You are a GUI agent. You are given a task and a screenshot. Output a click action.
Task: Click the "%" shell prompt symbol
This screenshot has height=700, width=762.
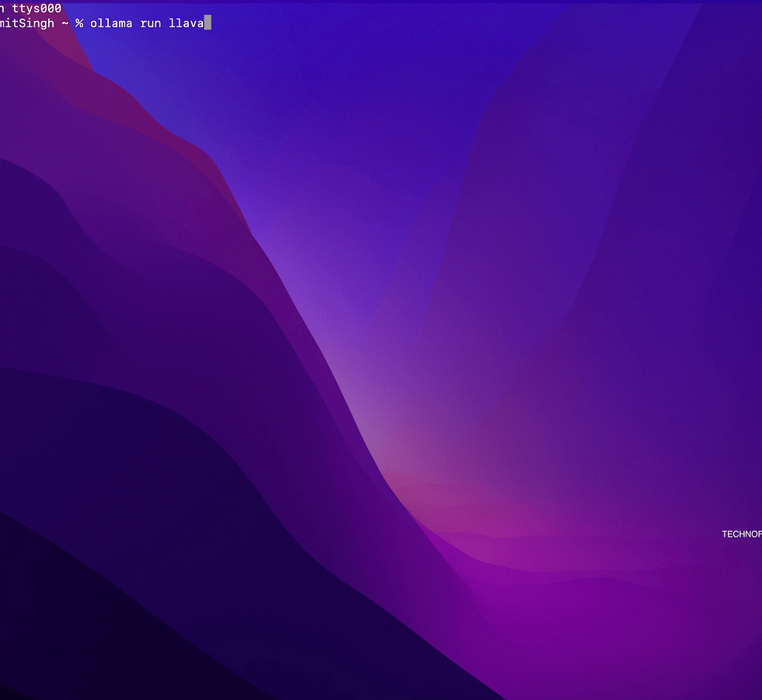point(79,23)
